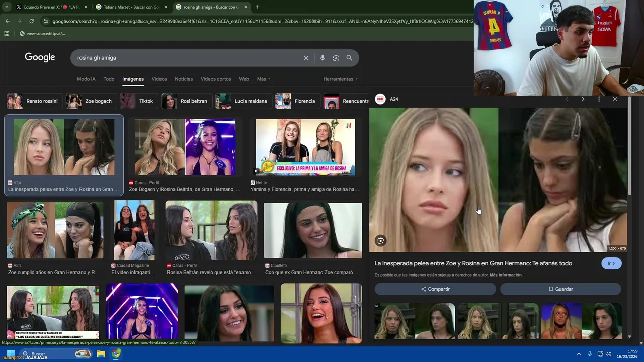Start voice search with the microphone icon
Viewport: 644px width, 362px height.
coord(323,58)
